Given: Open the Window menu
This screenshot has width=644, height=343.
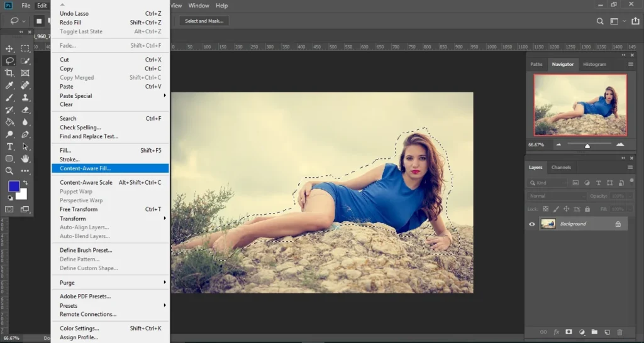Looking at the screenshot, I should [x=199, y=6].
